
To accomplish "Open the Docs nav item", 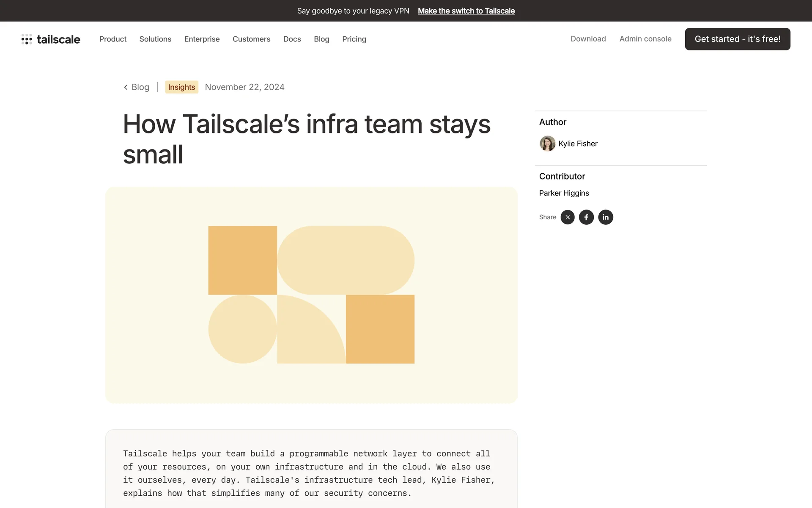I will (292, 39).
